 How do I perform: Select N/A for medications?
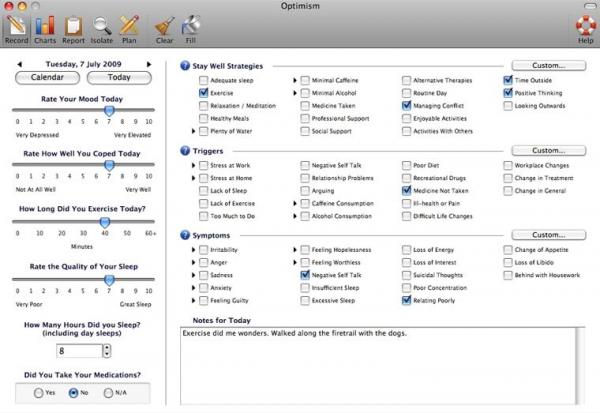(x=108, y=393)
